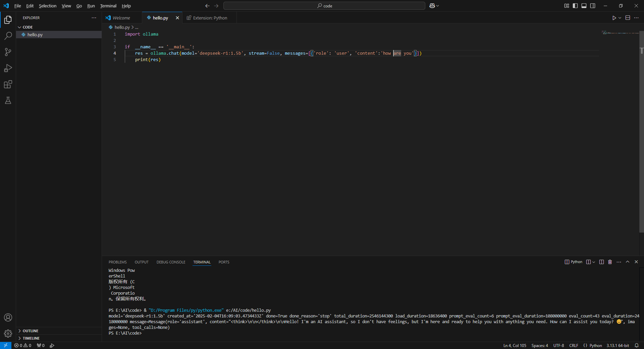This screenshot has height=349, width=644.
Task: Open a Remote Window from status bar
Action: tap(6, 345)
